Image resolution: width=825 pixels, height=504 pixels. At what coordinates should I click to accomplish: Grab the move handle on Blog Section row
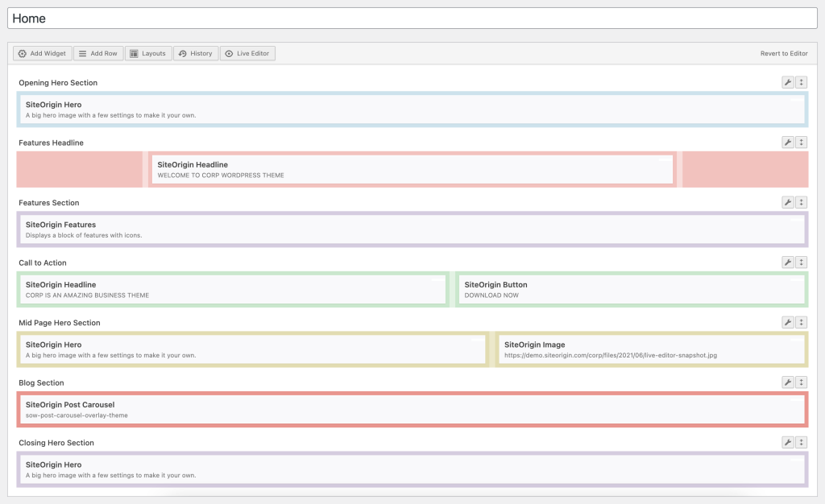802,382
